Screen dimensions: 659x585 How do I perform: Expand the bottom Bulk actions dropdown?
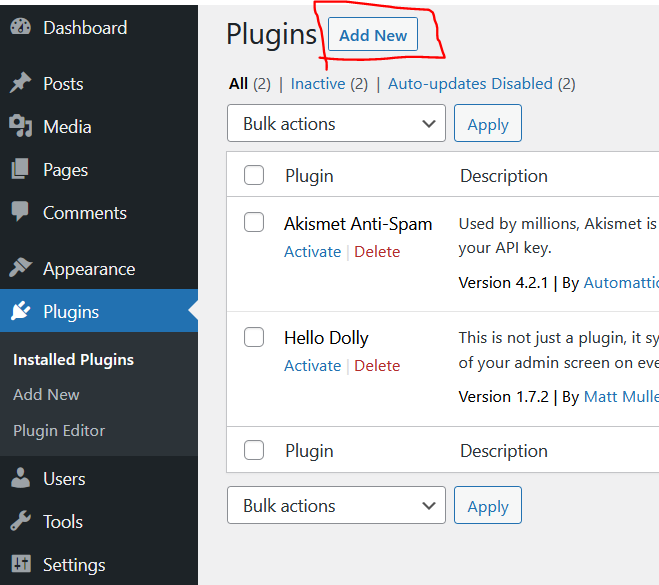point(336,506)
